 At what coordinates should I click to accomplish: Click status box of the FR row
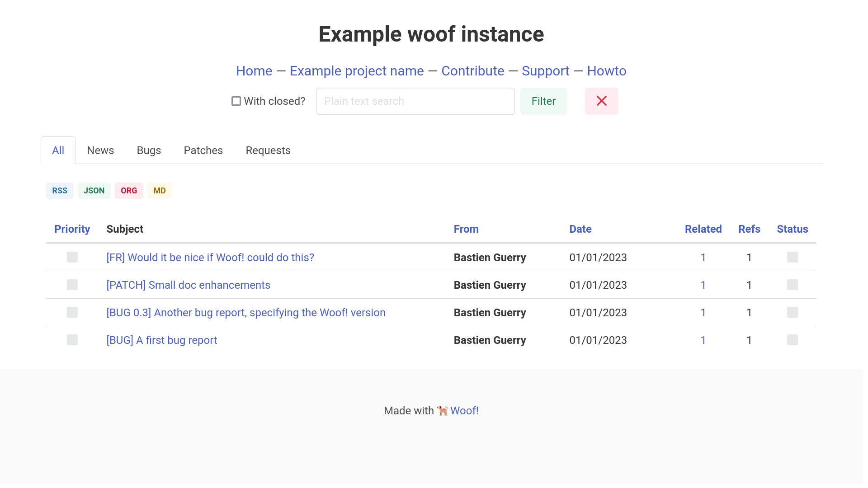click(792, 257)
